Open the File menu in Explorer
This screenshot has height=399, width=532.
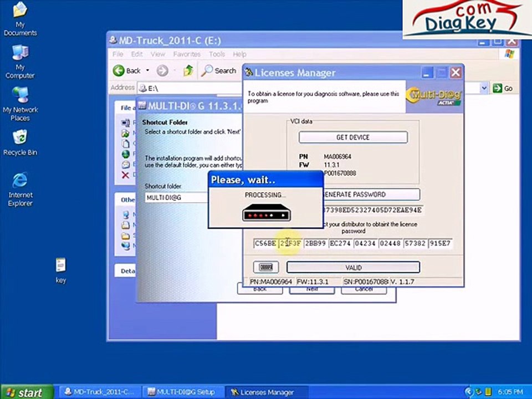click(117, 54)
